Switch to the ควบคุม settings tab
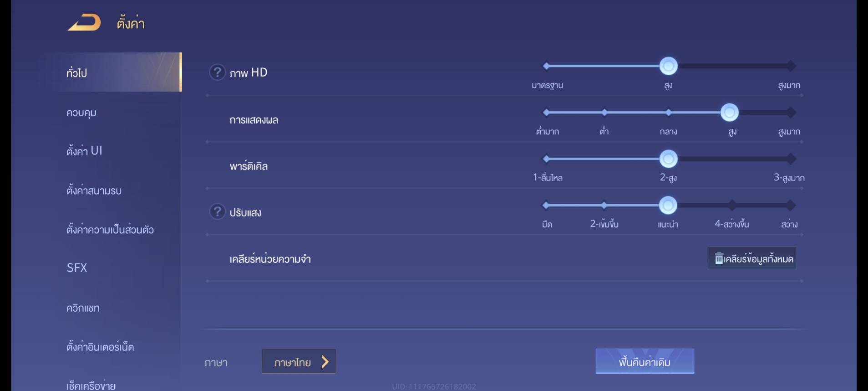 pyautogui.click(x=81, y=113)
